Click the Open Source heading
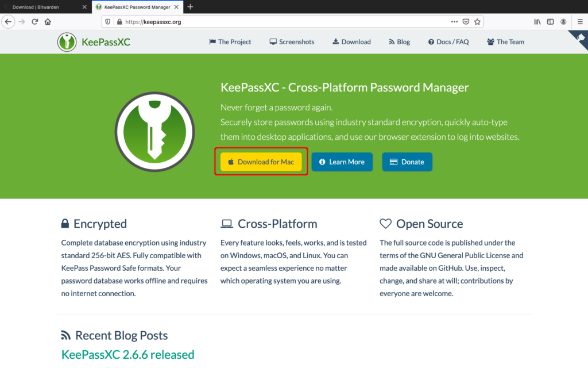This screenshot has height=368, width=588. (430, 224)
